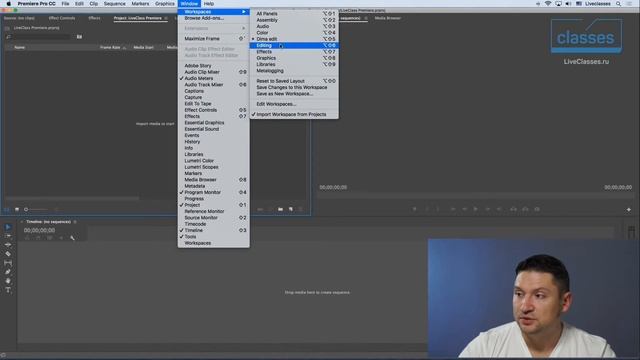Choose All Panels workspace
Screen dimensions: 640x360
coord(294,13)
